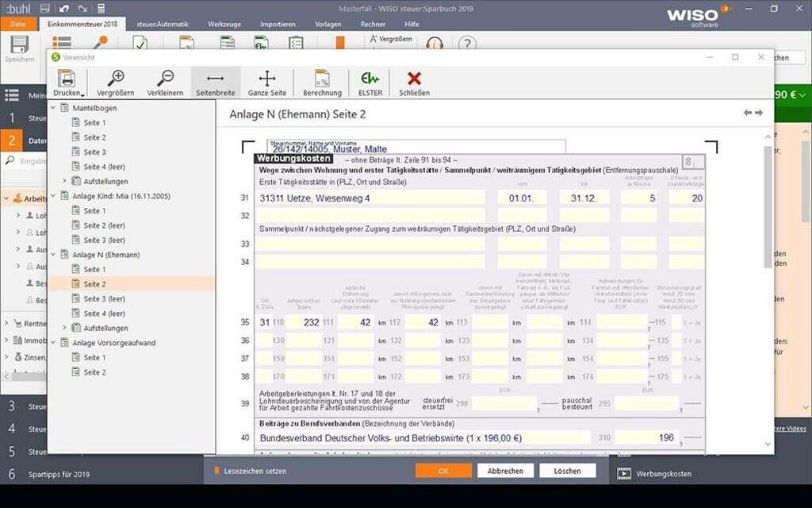Zoom in with the Vergrößern magnifier
812x508 pixels.
(x=116, y=78)
